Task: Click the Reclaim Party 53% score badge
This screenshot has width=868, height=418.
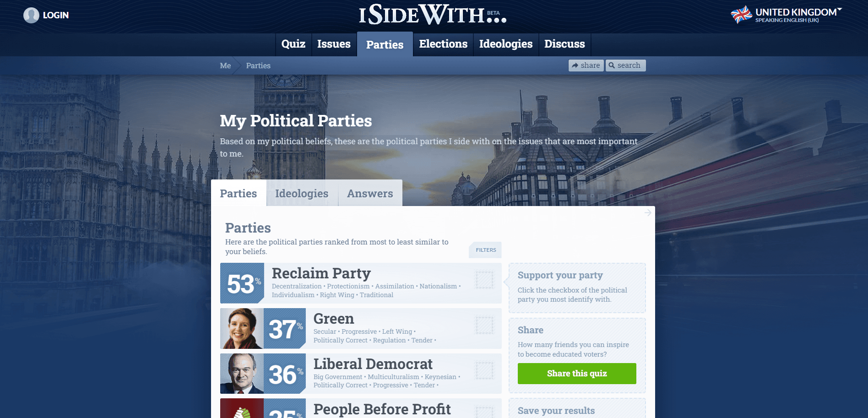Action: coord(242,283)
